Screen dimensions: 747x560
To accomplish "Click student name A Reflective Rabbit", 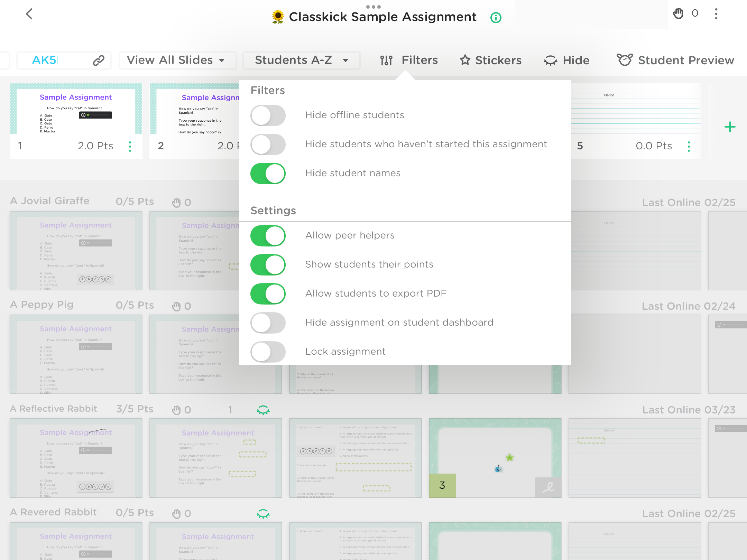I will [x=54, y=409].
